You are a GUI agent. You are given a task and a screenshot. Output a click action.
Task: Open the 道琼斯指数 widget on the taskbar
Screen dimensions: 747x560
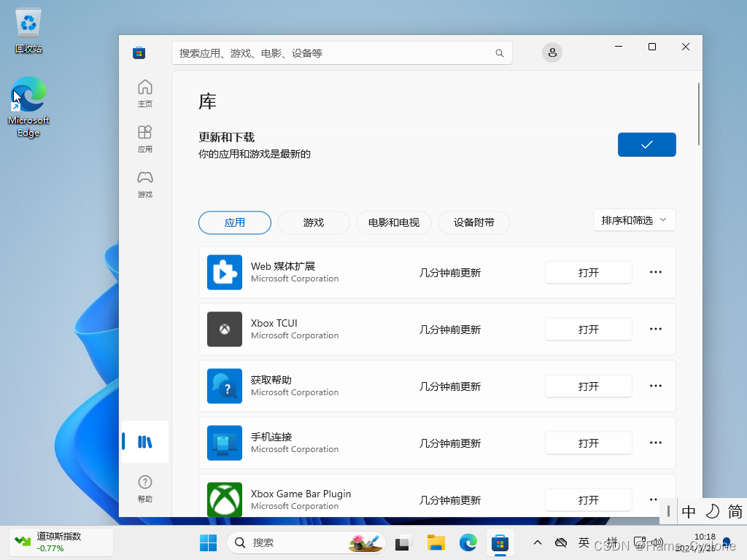(61, 542)
